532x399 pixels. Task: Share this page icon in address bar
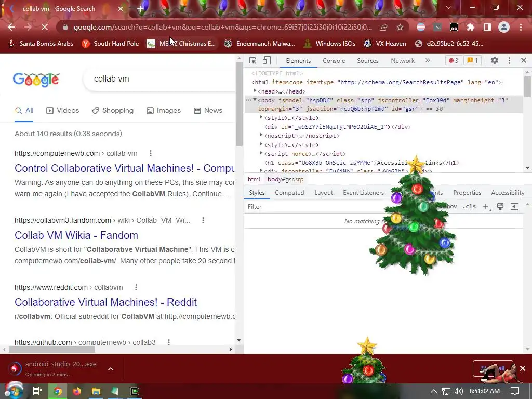pyautogui.click(x=383, y=27)
